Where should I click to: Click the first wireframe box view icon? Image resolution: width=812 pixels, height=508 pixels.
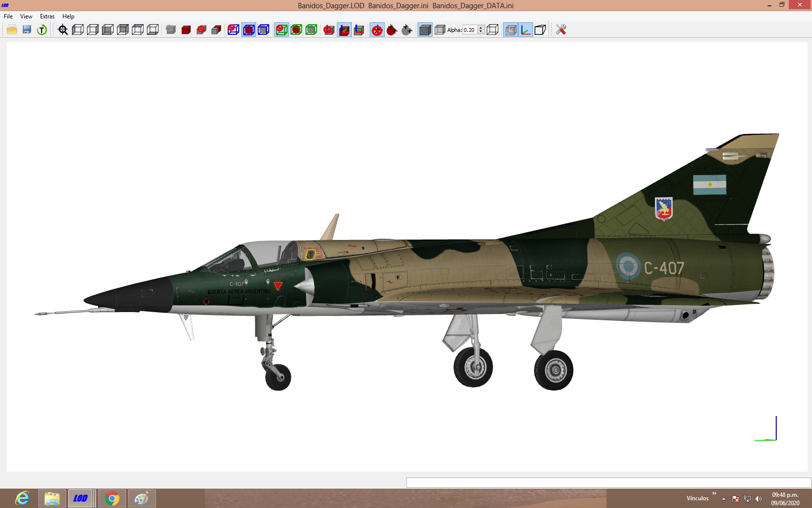coord(78,30)
